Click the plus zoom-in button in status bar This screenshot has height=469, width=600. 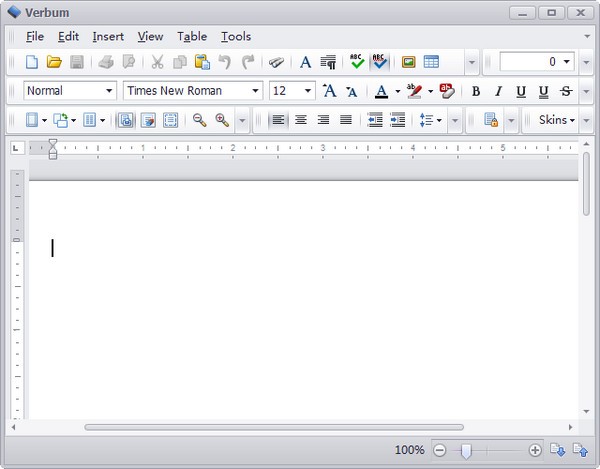(535, 450)
